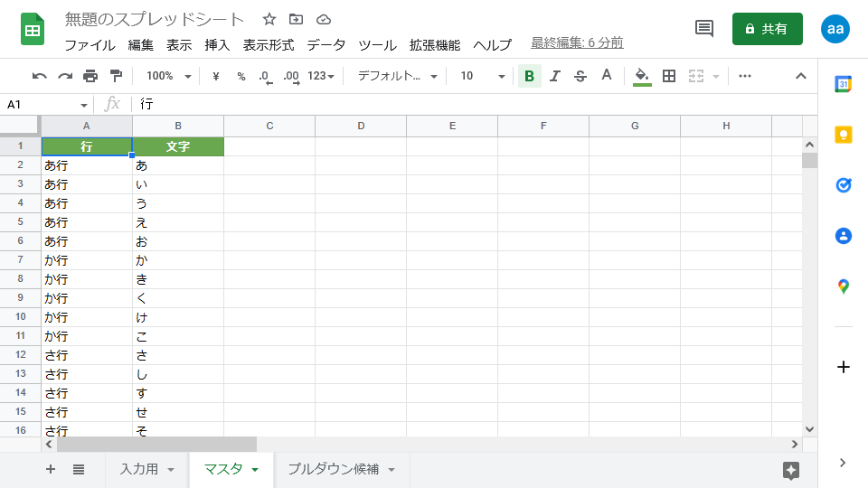This screenshot has width=868, height=488.
Task: Open the borders tool
Action: (669, 76)
